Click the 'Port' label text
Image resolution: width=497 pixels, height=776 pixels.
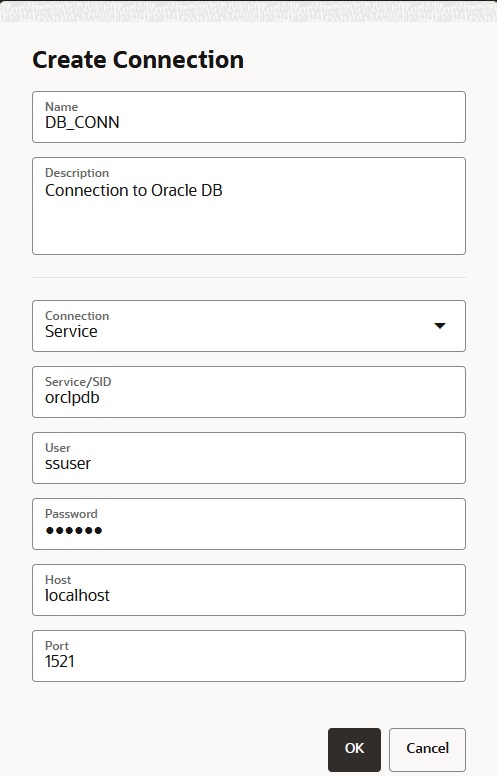coord(57,646)
